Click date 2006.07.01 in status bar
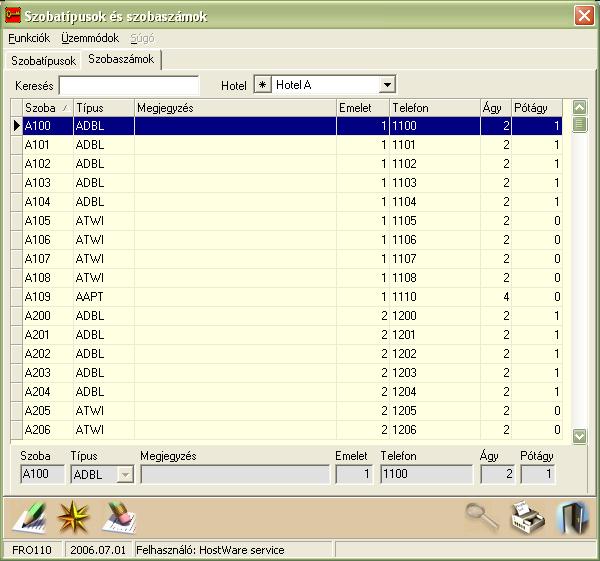This screenshot has width=600, height=561. [x=98, y=550]
